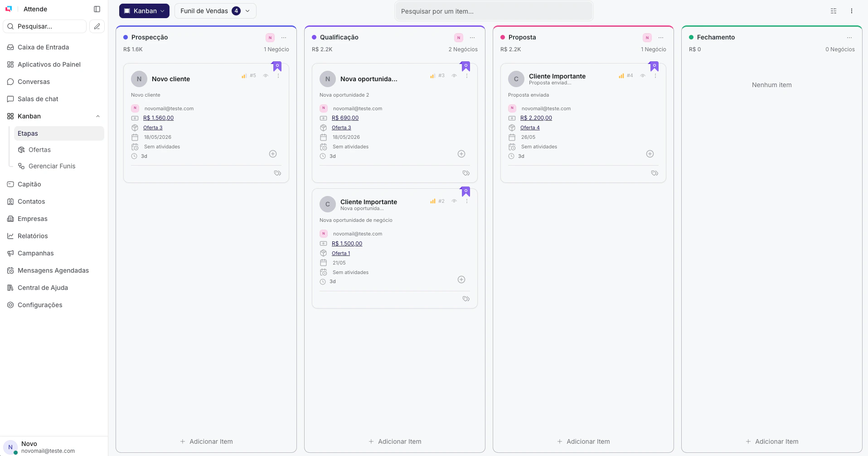Toggle eye visibility on card #4
The height and width of the screenshot is (456, 868).
tap(643, 76)
